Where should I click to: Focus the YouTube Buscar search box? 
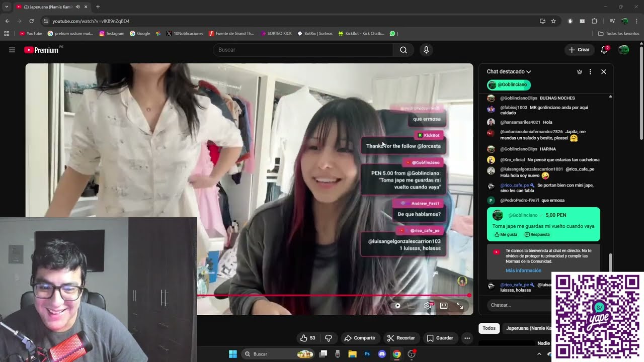tap(303, 50)
